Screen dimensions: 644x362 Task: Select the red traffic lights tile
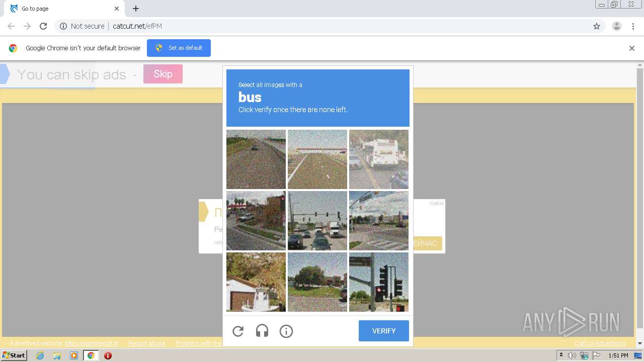[379, 282]
